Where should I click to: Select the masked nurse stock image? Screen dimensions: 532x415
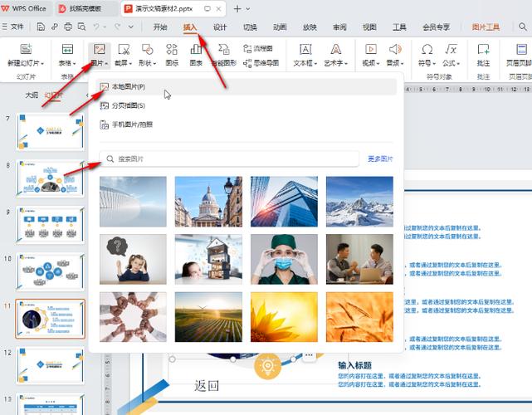point(284,259)
